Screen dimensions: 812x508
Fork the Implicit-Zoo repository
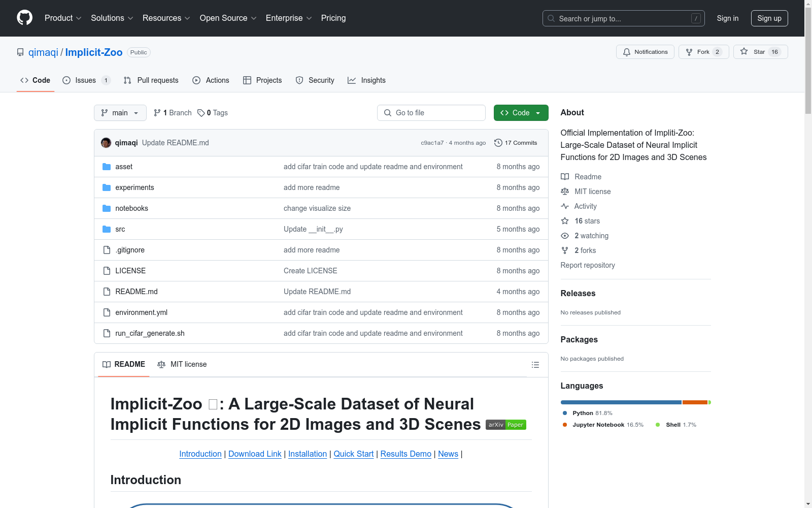(704, 52)
